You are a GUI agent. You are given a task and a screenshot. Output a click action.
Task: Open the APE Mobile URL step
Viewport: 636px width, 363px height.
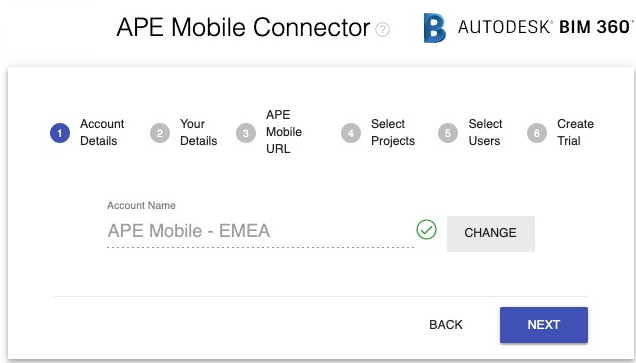coord(284,132)
